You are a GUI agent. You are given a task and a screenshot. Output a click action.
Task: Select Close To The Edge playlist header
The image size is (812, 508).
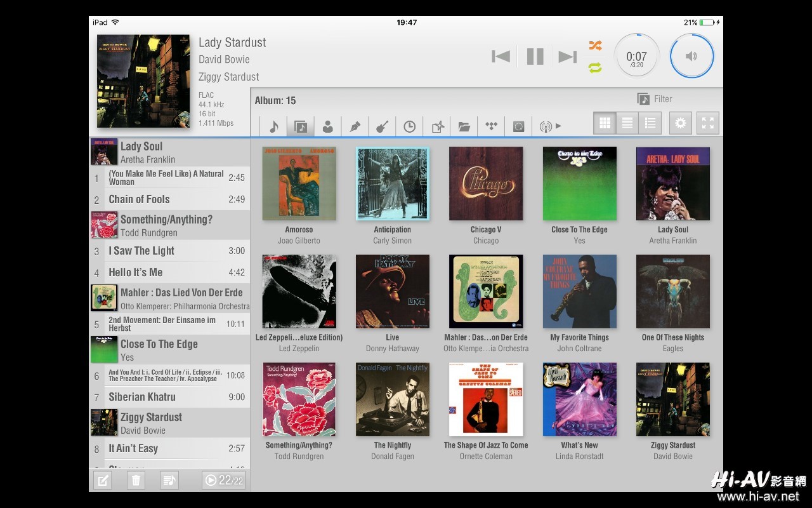169,350
